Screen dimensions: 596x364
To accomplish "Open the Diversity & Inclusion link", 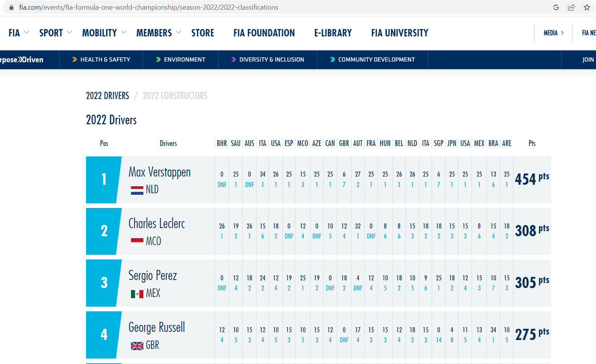I will [x=268, y=60].
